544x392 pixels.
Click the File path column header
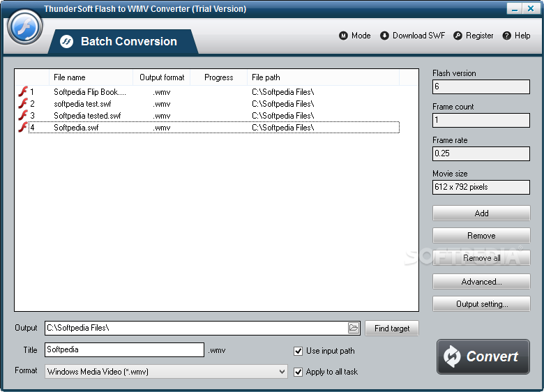(323, 77)
